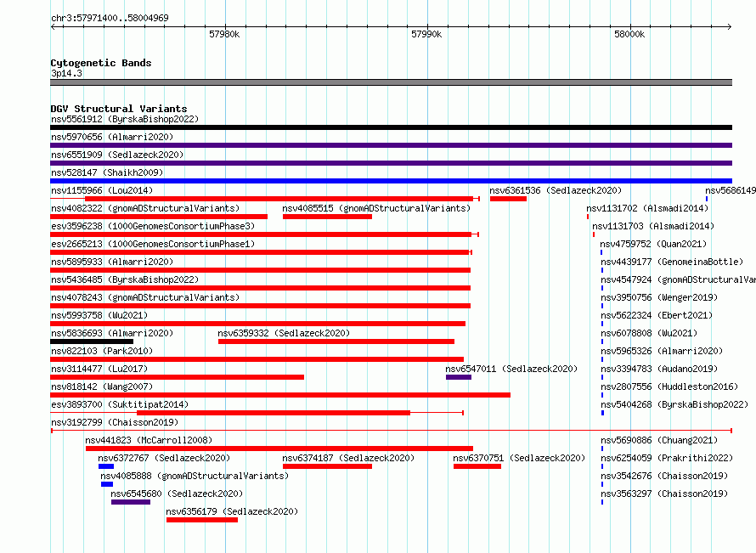Image resolution: width=756 pixels, height=553 pixels.
Task: Click the small blue bar under nsv6372767
Action: coord(106,466)
